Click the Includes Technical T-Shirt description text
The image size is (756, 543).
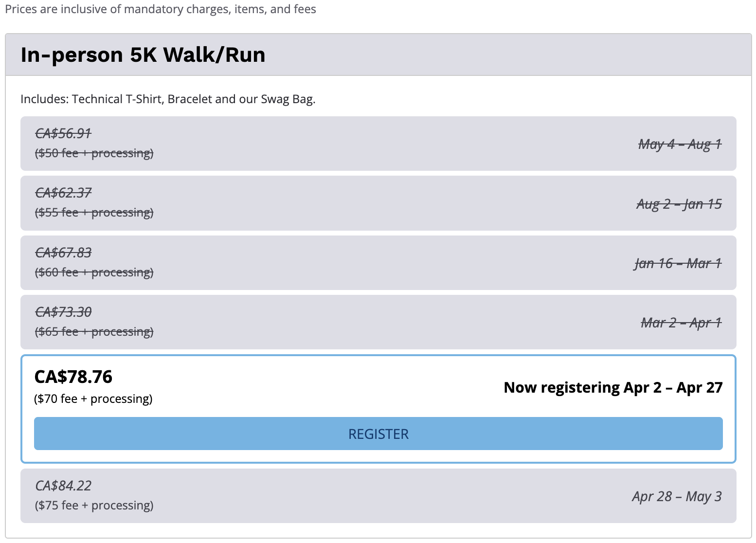(x=168, y=99)
